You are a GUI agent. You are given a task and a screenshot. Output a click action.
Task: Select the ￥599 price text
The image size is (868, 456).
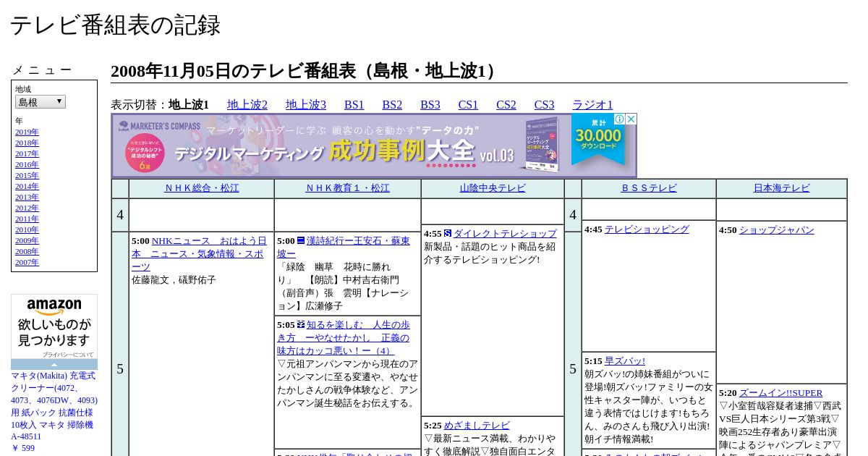click(22, 448)
